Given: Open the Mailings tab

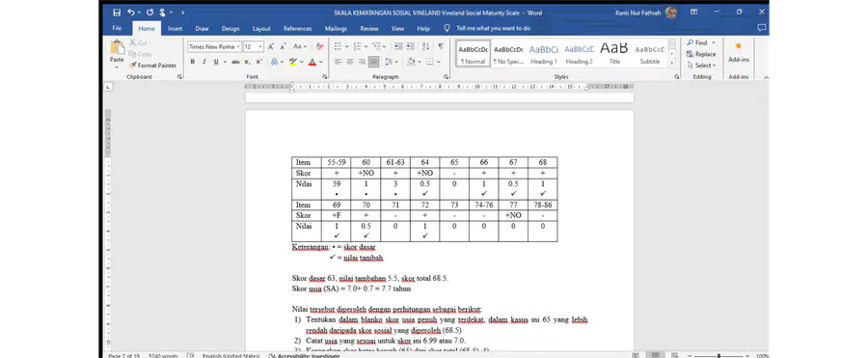Looking at the screenshot, I should pyautogui.click(x=336, y=28).
